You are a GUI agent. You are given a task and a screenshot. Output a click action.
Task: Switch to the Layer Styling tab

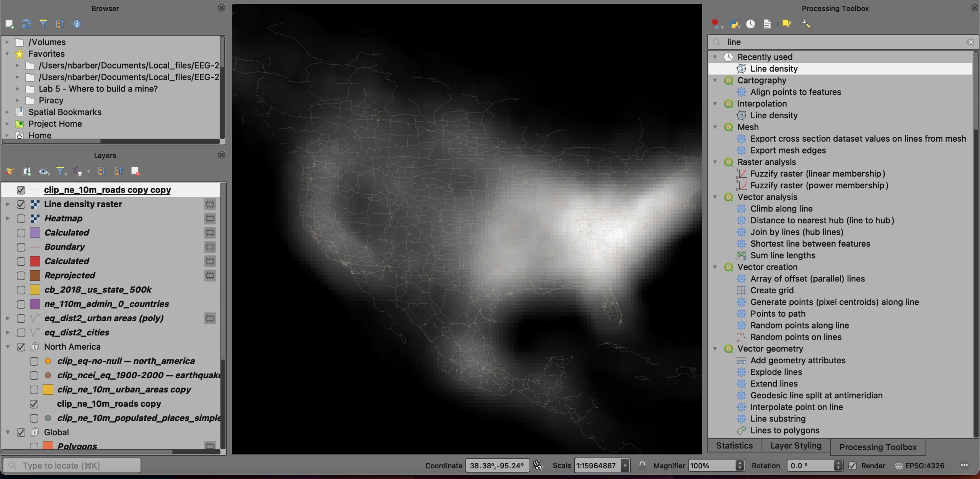coord(795,446)
